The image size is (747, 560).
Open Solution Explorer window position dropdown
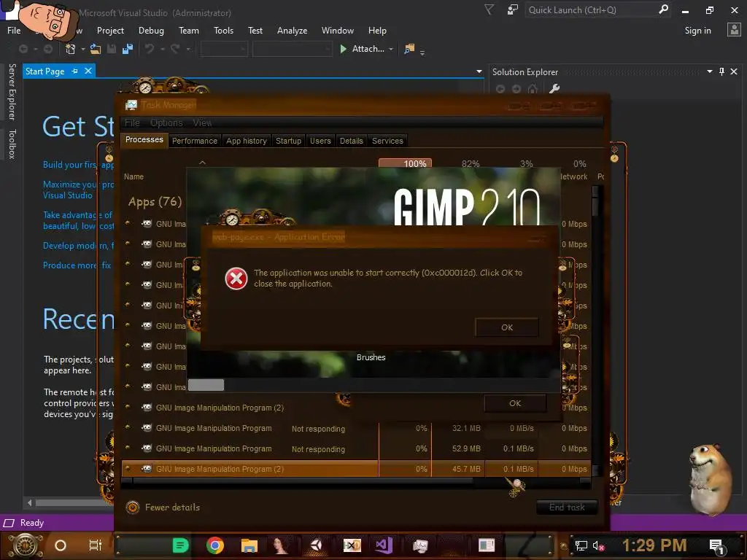pyautogui.click(x=709, y=71)
